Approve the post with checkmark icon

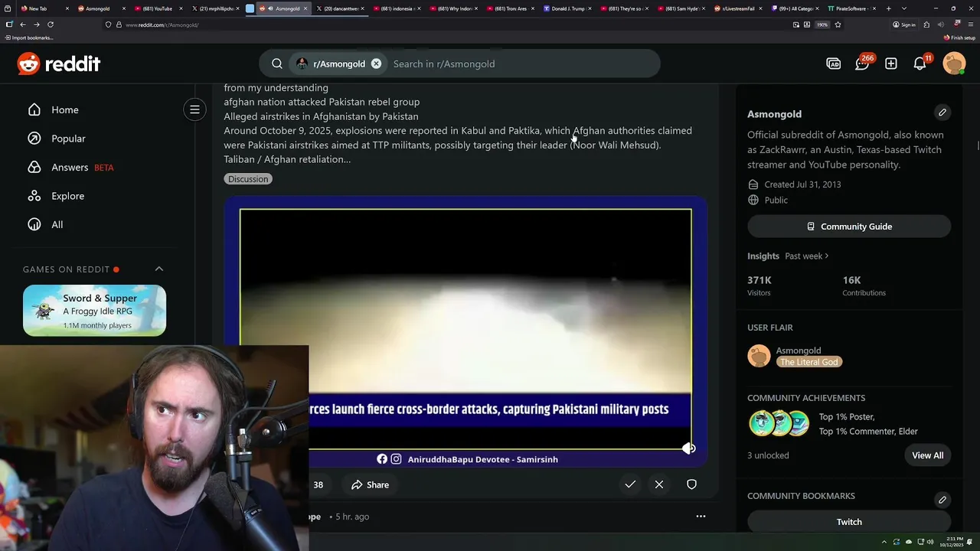[x=630, y=484]
